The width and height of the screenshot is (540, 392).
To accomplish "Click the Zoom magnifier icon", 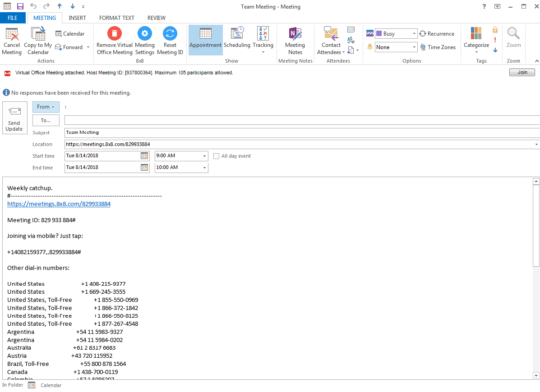I will 513,33.
